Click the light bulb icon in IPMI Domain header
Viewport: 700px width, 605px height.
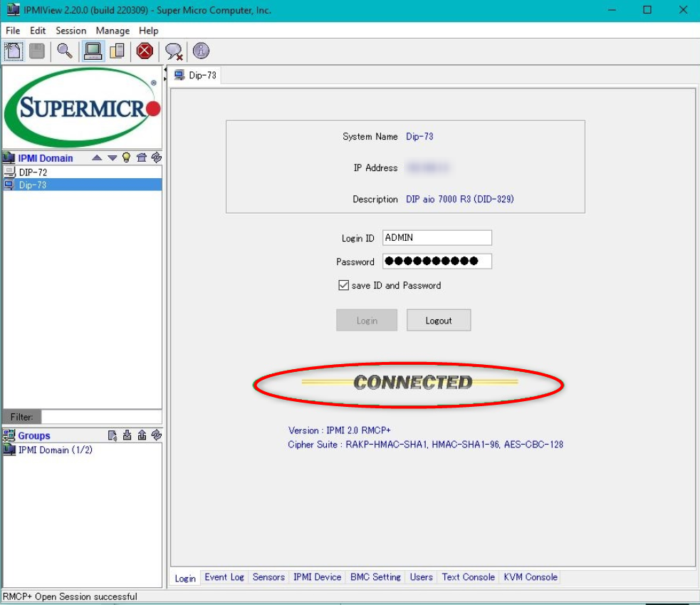[126, 157]
